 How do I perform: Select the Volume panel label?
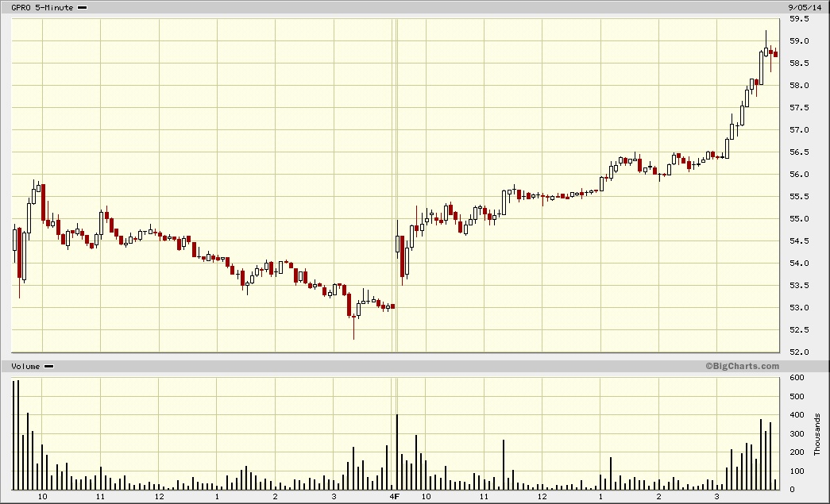coord(25,366)
